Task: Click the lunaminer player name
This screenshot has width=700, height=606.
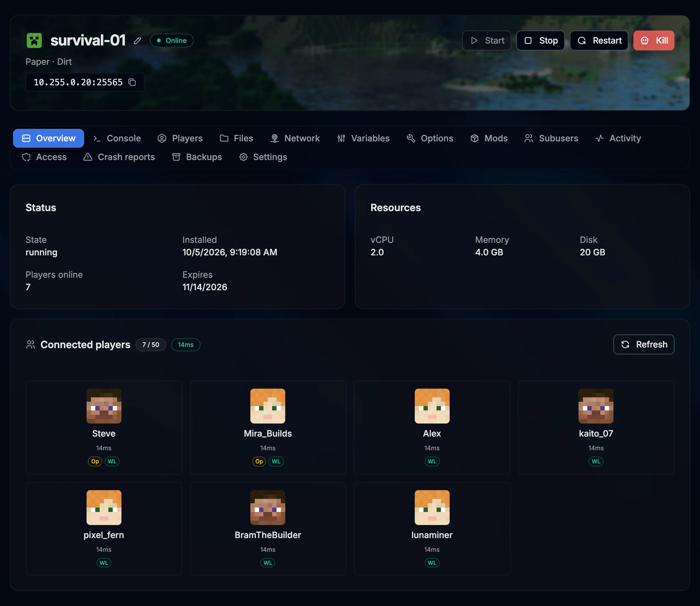Action: pos(432,535)
